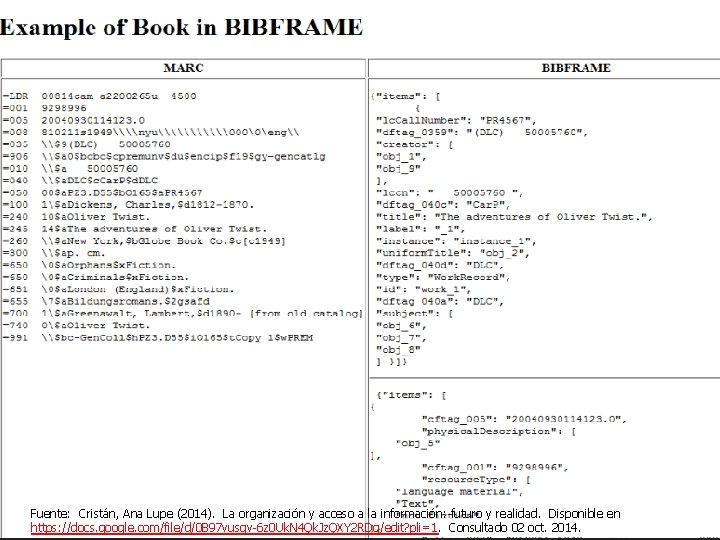Click MARC field 040 DLC CarP line
This screenshot has width=720, height=540.
80,180
